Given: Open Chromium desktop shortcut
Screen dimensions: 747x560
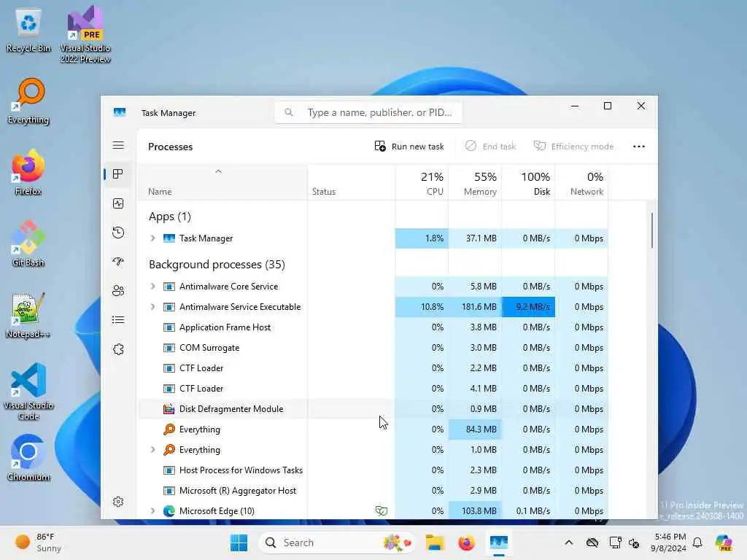Looking at the screenshot, I should click(28, 458).
